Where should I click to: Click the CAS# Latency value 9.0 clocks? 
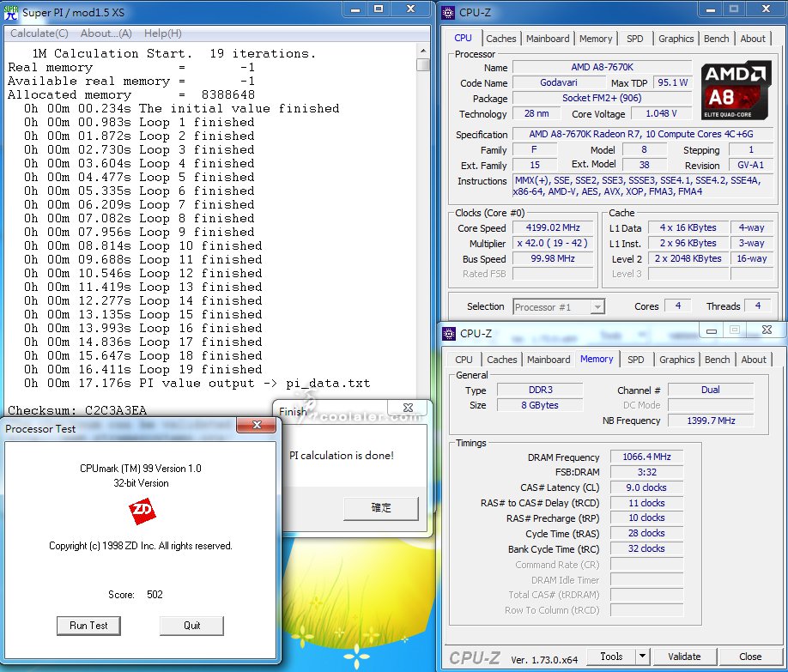pyautogui.click(x=646, y=487)
